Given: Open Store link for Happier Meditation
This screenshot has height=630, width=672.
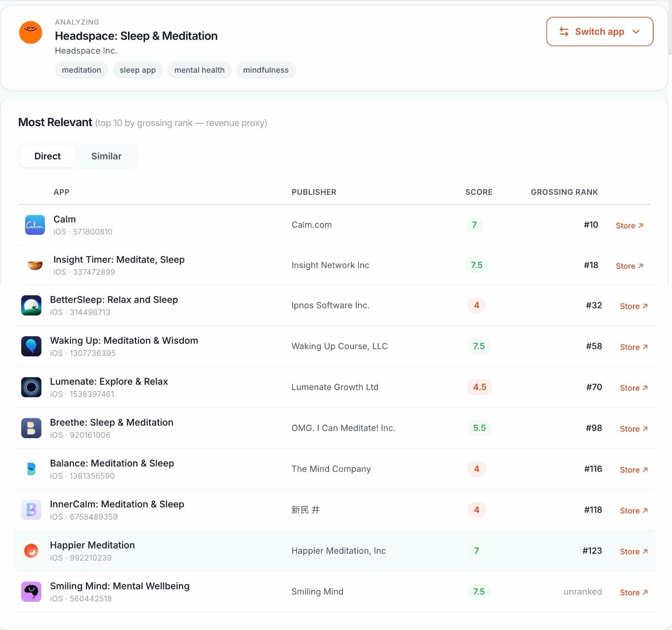Looking at the screenshot, I should (x=634, y=551).
